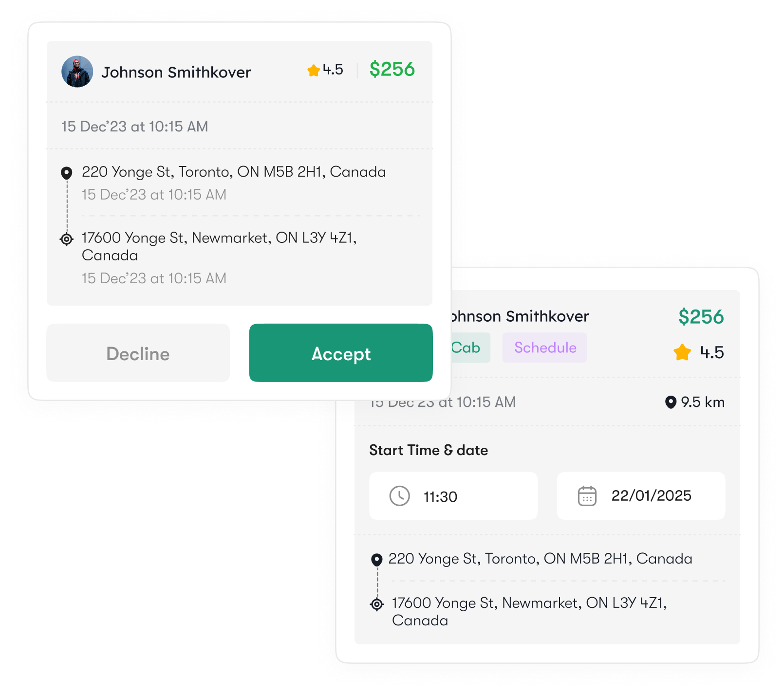The image size is (784, 694).
Task: Click the 220 Yonge St pickup address in top card
Action: pyautogui.click(x=234, y=172)
